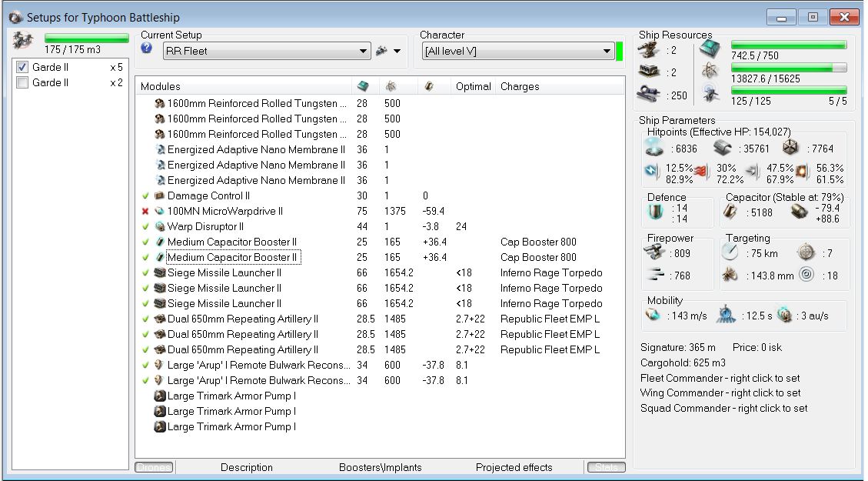The height and width of the screenshot is (481, 868).
Task: Check the Garde II x2 drones
Action: pyautogui.click(x=22, y=82)
